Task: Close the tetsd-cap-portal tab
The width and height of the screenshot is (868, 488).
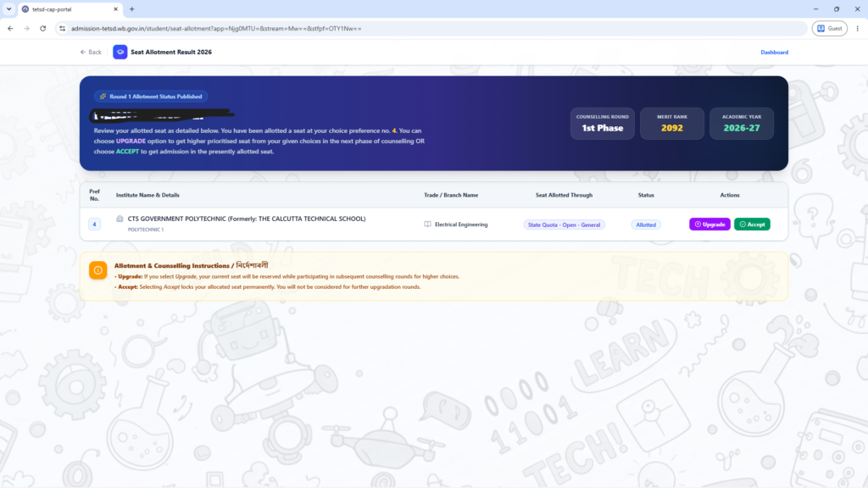Action: (115, 9)
